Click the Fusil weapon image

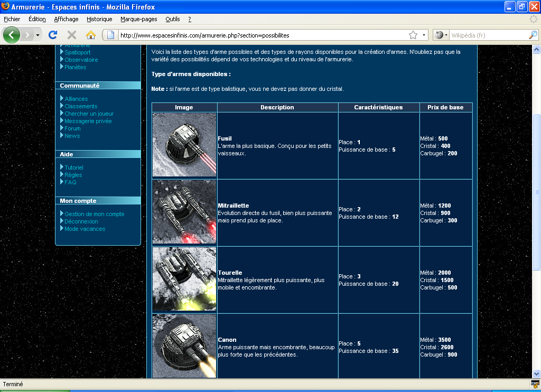tap(184, 145)
